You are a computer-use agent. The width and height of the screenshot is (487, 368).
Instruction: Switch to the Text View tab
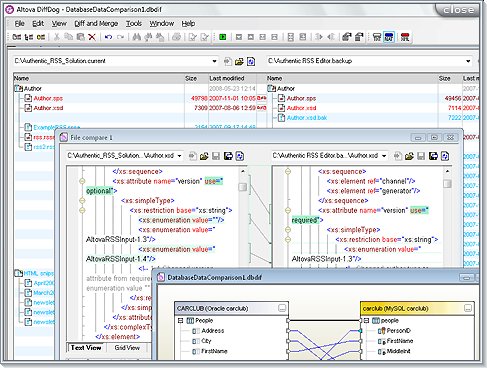click(86, 347)
